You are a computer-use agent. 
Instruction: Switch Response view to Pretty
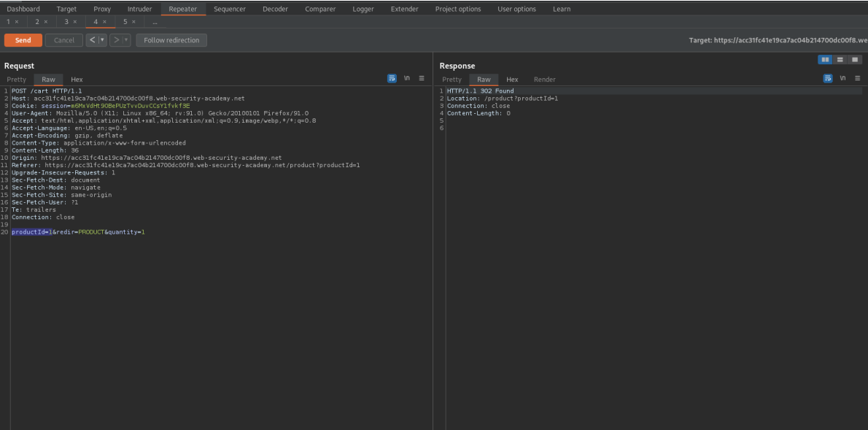[x=452, y=80]
